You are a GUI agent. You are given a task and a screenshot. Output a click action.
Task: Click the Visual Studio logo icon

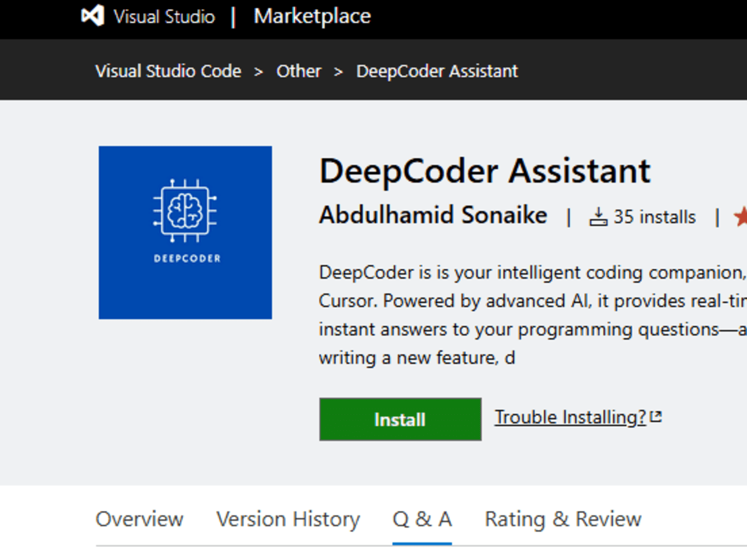[x=93, y=16]
